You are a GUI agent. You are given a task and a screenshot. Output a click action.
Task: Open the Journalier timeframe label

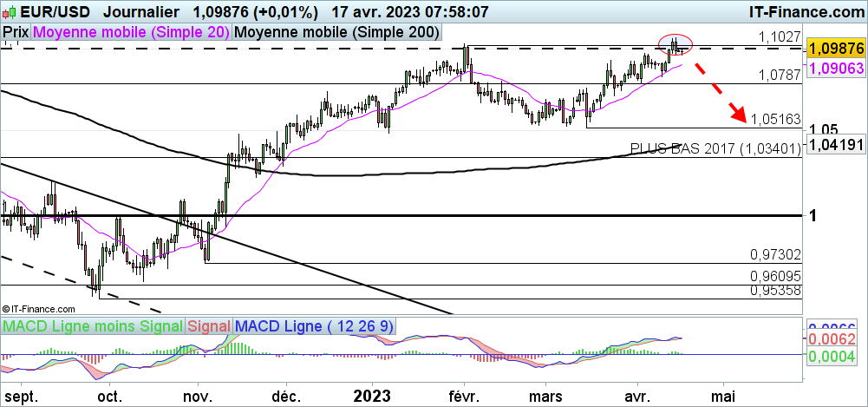(x=141, y=12)
